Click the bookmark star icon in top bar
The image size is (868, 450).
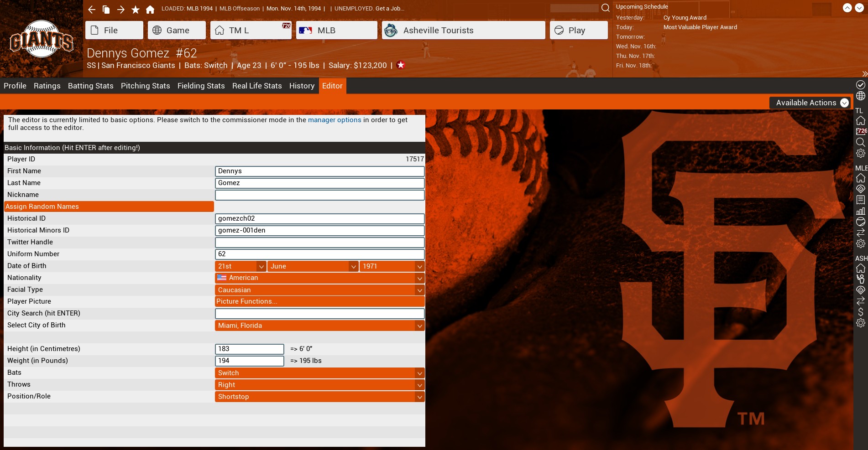(x=136, y=9)
